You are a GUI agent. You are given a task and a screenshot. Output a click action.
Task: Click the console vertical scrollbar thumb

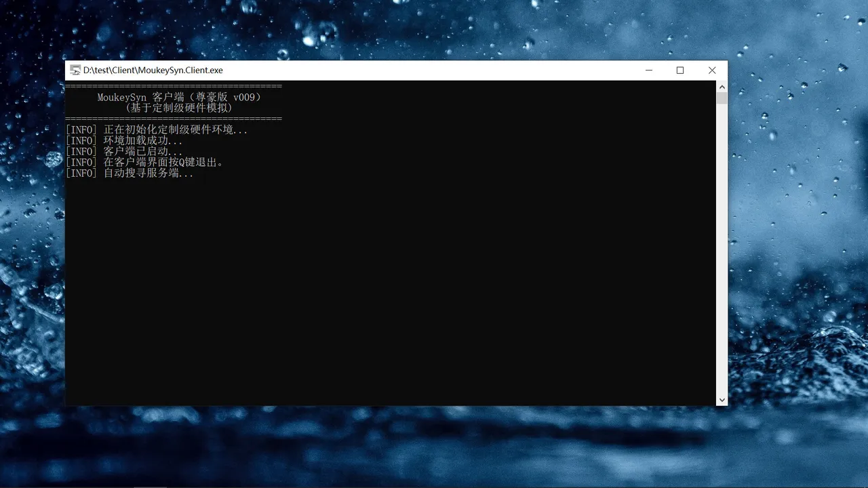click(x=722, y=98)
